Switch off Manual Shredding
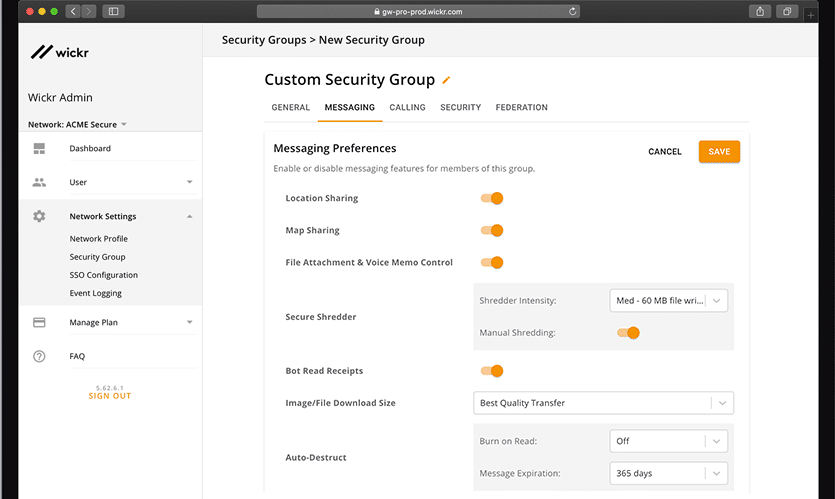 [x=628, y=333]
